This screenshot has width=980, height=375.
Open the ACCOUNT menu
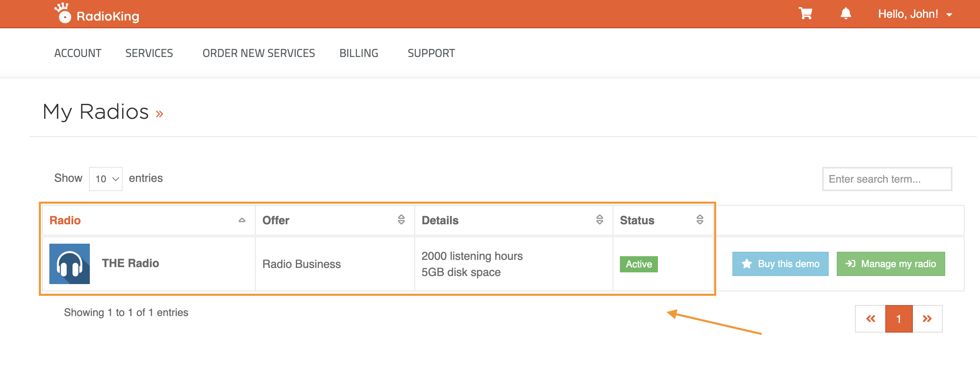click(78, 53)
